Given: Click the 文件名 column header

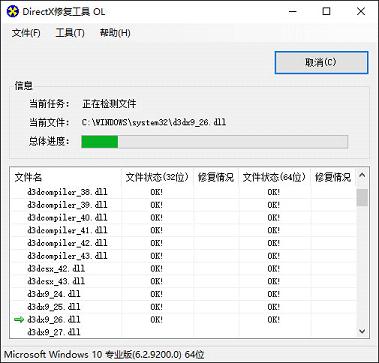Looking at the screenshot, I should [66, 177].
